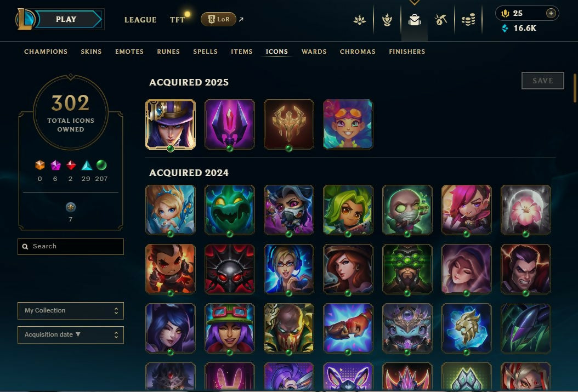
Task: Click the Save button
Action: click(542, 81)
